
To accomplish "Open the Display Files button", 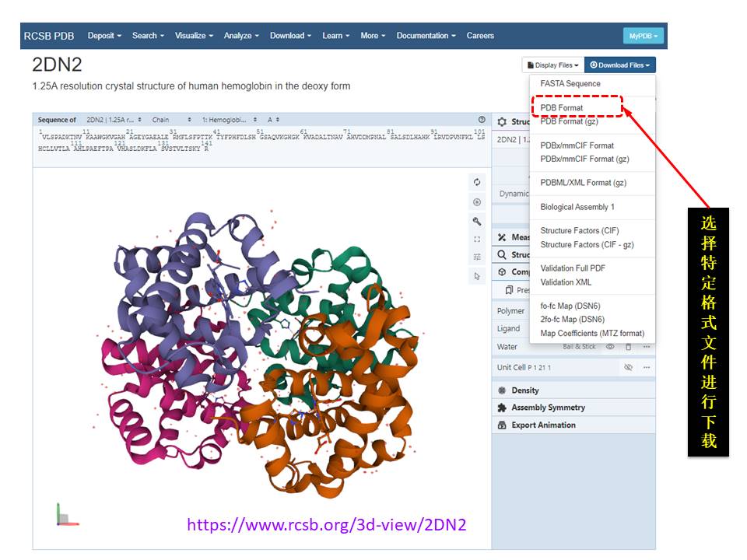I will point(553,65).
